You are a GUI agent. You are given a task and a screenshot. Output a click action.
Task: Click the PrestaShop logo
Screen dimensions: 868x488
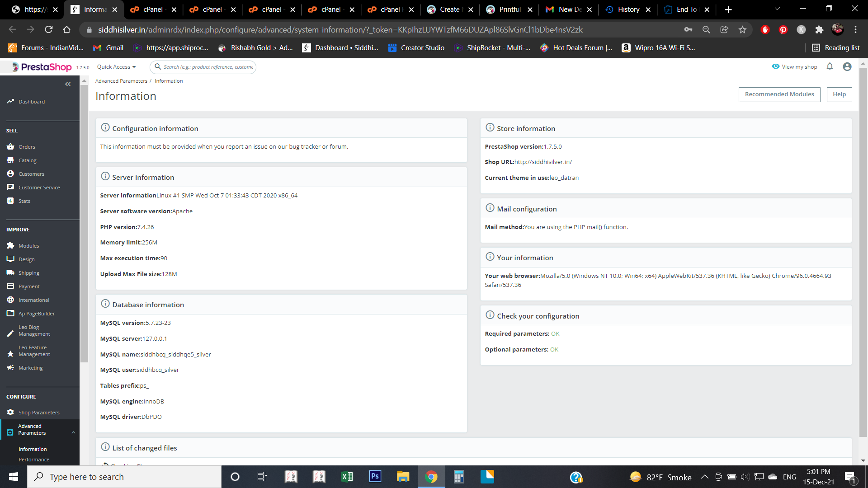(42, 67)
